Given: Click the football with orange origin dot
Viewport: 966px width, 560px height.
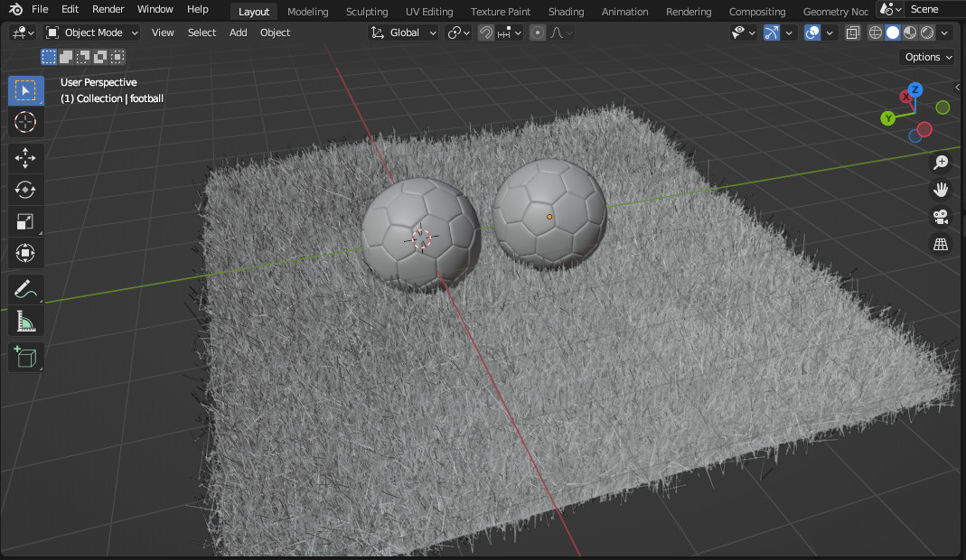Looking at the screenshot, I should pos(549,214).
